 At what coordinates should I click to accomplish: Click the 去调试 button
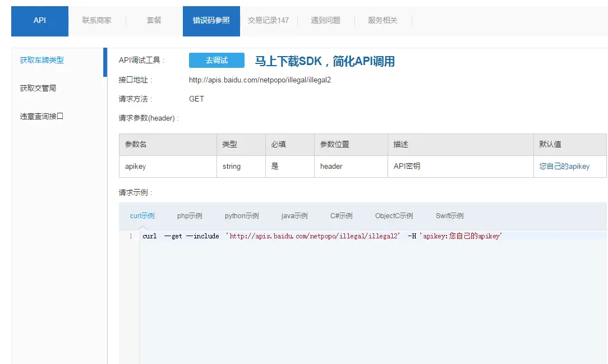coord(217,60)
